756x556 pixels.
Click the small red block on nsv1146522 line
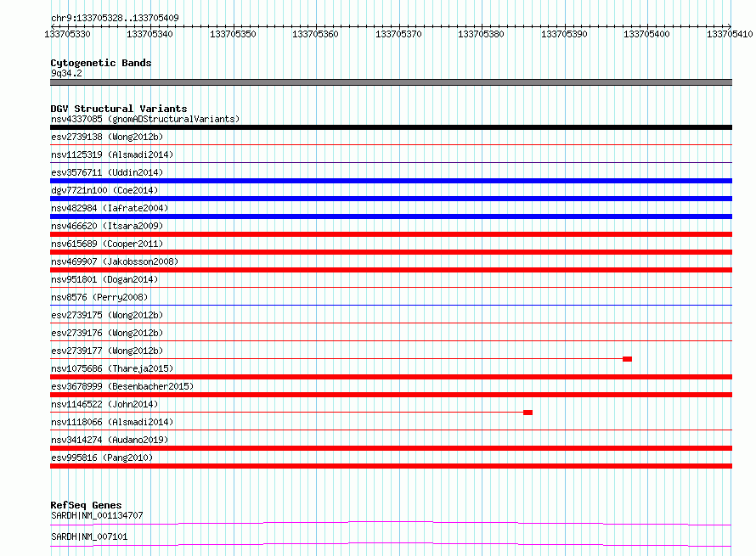pos(528,413)
